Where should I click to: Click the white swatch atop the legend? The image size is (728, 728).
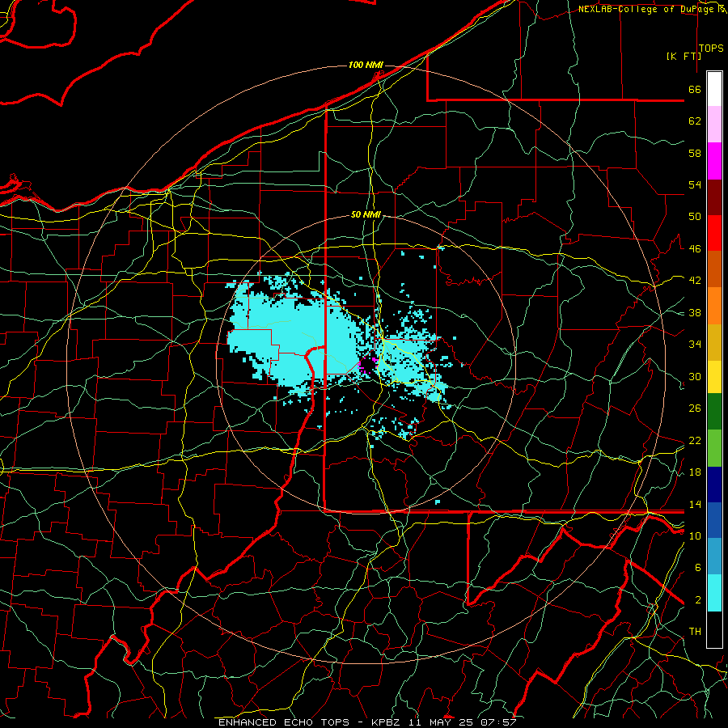click(x=714, y=89)
